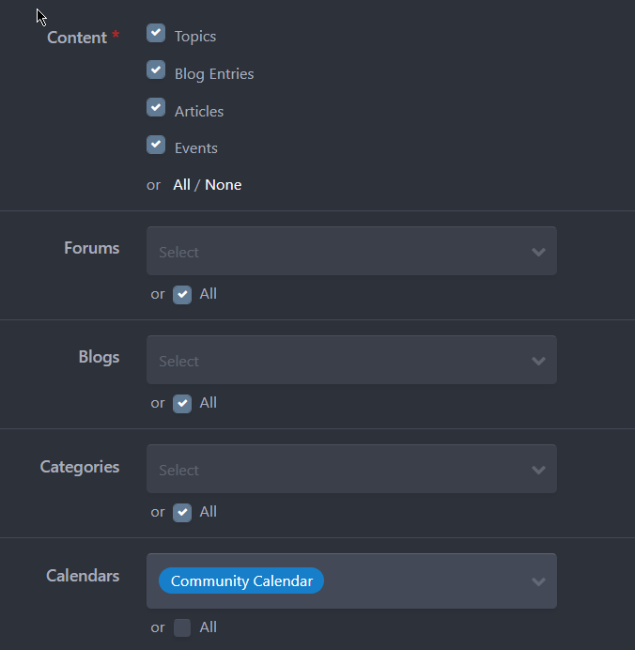Click the Forums 'Select' placeholder text

pos(179,252)
